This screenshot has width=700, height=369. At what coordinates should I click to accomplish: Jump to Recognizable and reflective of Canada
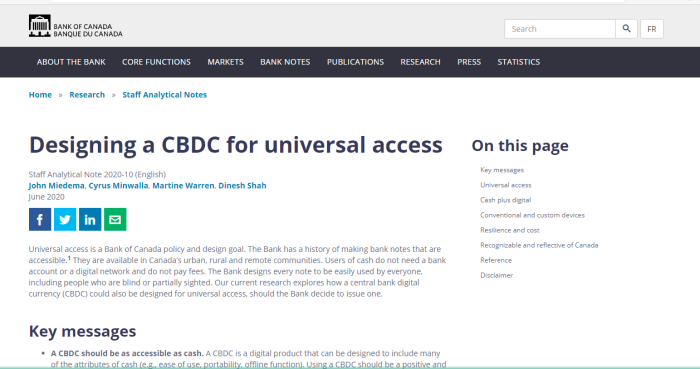[x=539, y=245]
